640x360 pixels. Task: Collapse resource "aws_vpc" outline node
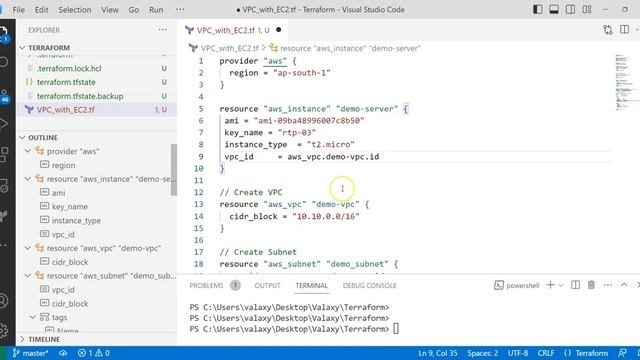(27, 248)
